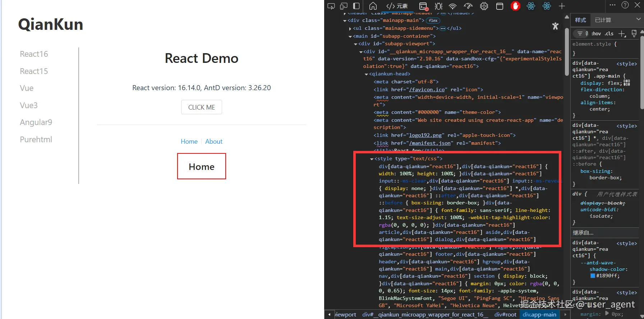Viewport: 644px width, 319px height.
Task: Open React16 in the side menu
Action: tap(34, 54)
